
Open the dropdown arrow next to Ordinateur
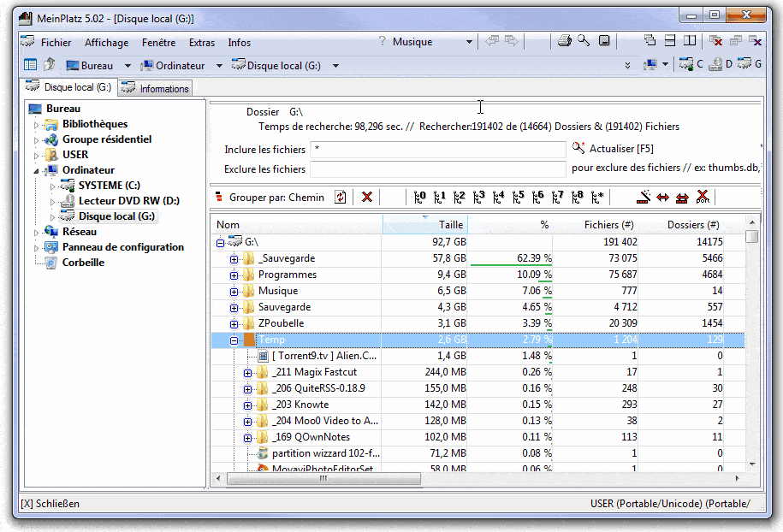coord(219,66)
